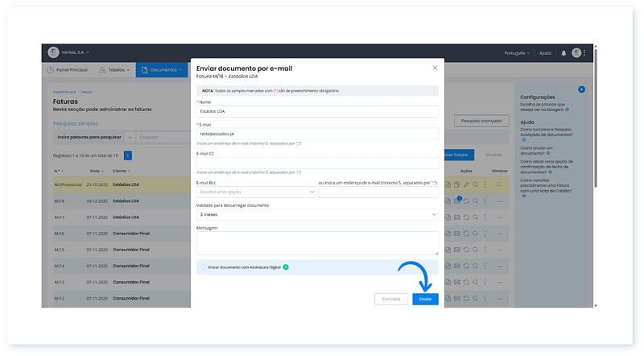
Task: Click the Pesquisar search input
Action: pyautogui.click(x=163, y=137)
